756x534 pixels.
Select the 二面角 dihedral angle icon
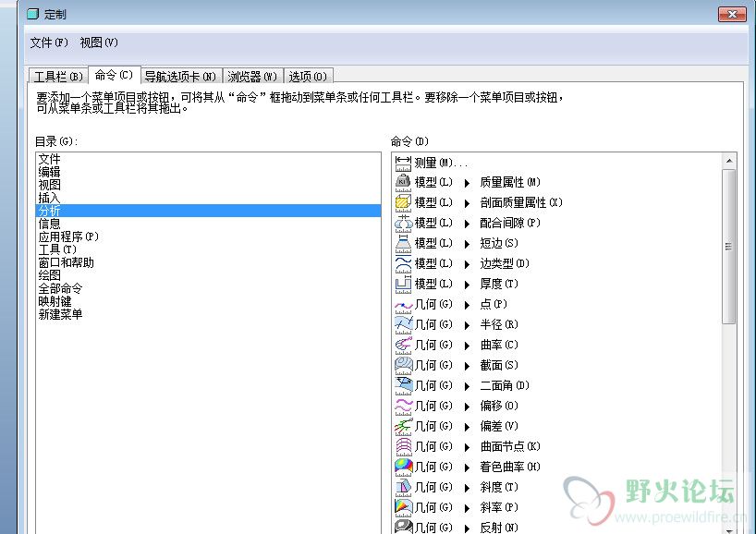click(403, 385)
